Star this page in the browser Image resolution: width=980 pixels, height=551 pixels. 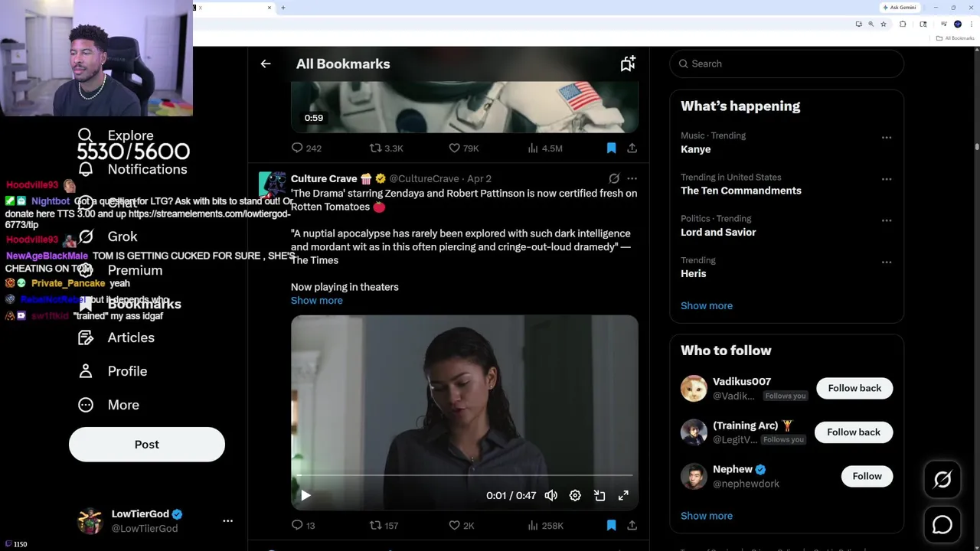point(883,24)
